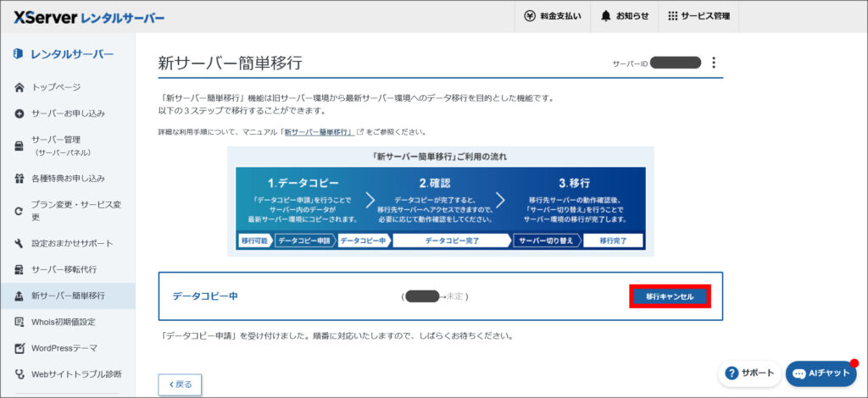This screenshot has width=868, height=398.
Task: Click the 新サーバー簡単移行 page heading
Action: coord(231,63)
